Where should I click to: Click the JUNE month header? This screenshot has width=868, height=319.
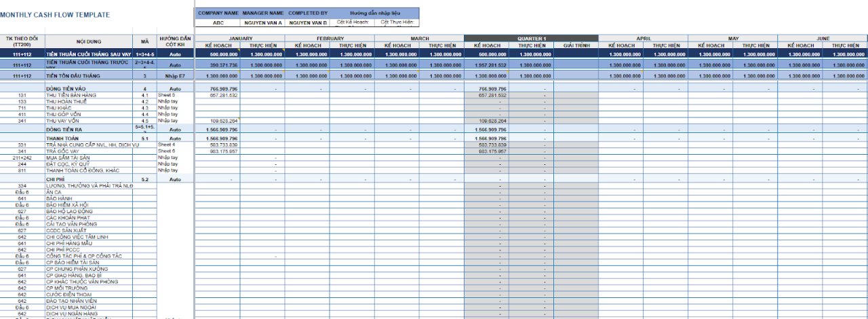823,39
